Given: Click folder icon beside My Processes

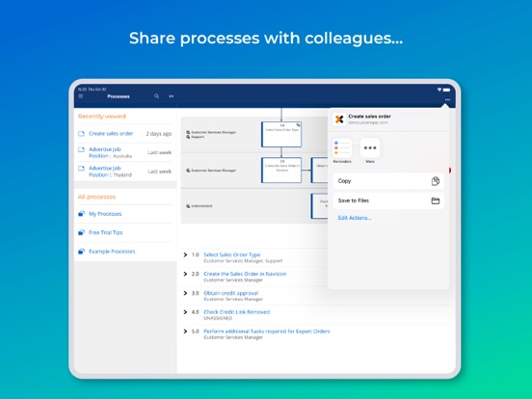Looking at the screenshot, I should [81, 214].
